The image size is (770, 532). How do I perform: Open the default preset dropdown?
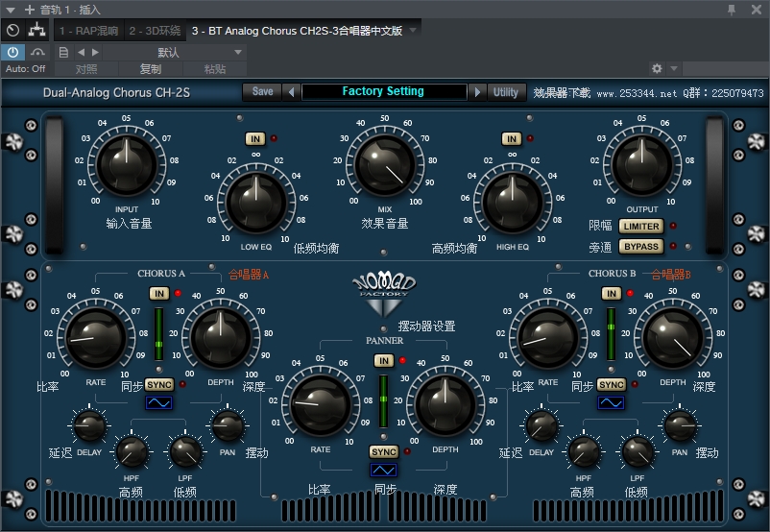pos(175,52)
